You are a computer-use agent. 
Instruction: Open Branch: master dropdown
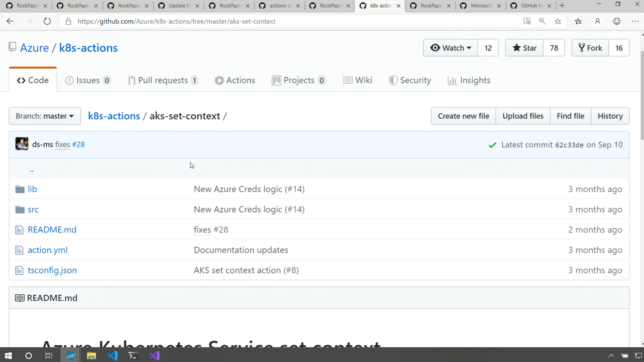point(45,116)
